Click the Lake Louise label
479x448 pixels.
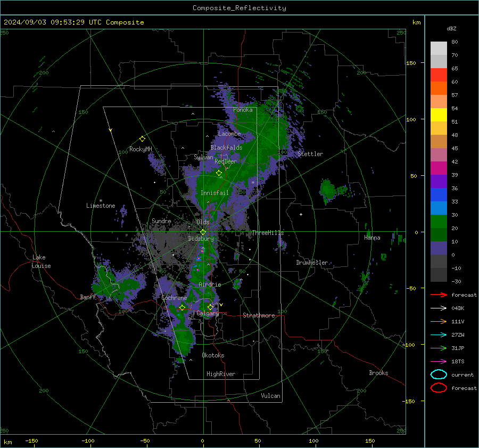point(42,262)
